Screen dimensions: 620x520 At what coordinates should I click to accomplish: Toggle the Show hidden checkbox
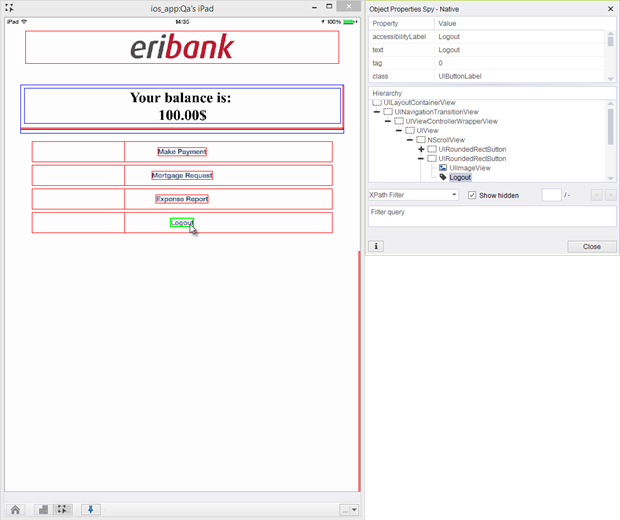coord(473,195)
